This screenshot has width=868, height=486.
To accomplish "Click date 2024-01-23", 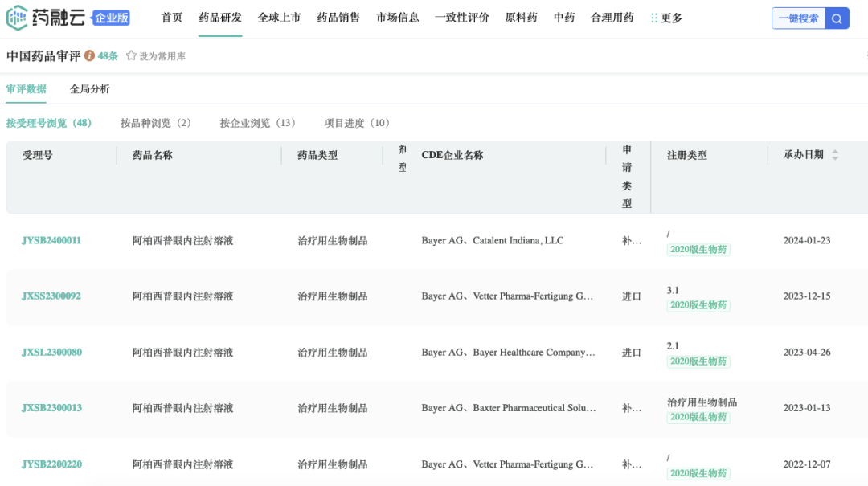I will (807, 240).
